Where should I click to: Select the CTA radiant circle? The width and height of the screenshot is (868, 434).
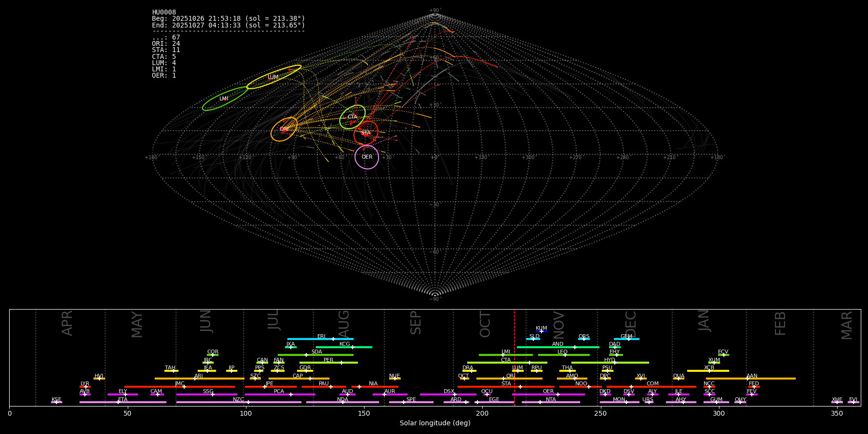point(353,117)
